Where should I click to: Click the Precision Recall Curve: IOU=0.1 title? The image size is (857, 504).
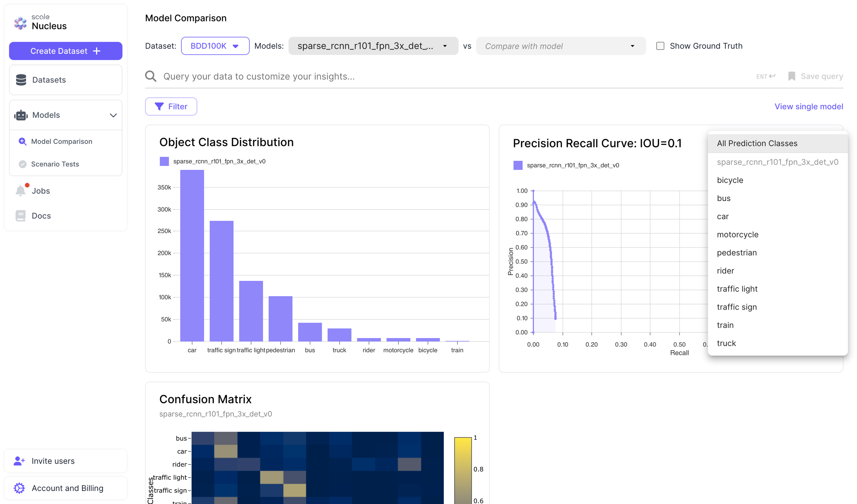click(597, 143)
